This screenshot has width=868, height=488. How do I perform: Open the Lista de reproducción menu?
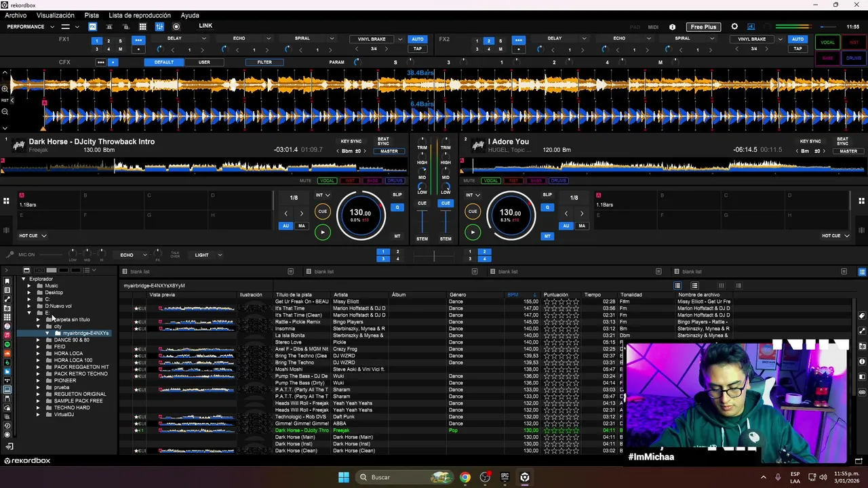(x=140, y=15)
